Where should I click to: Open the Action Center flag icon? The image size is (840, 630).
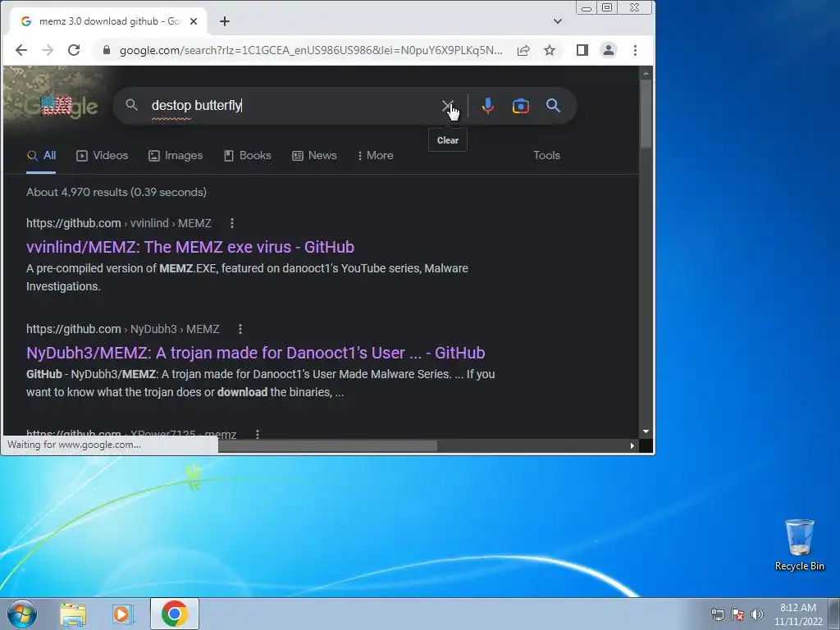click(737, 614)
